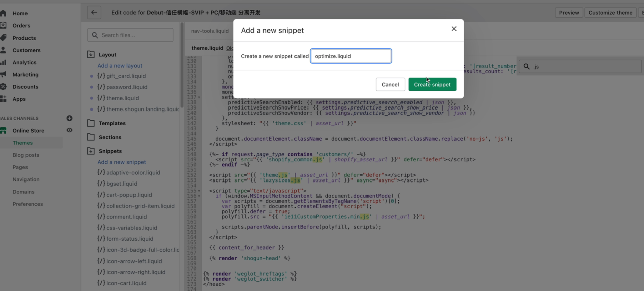Open Navigation settings
The image size is (644, 291).
coord(26,179)
